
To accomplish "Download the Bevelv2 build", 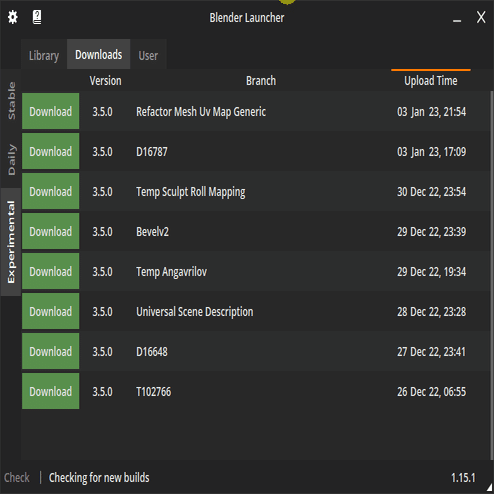I will pyautogui.click(x=51, y=231).
